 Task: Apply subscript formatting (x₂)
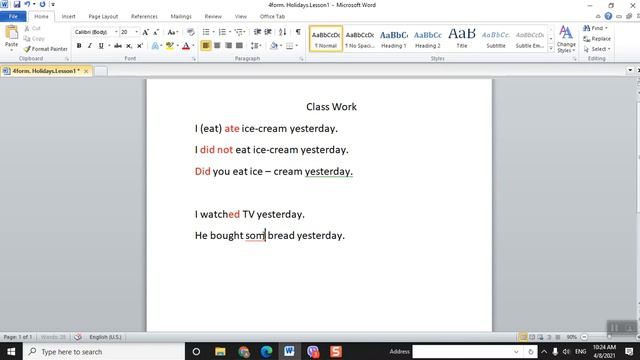129,46
